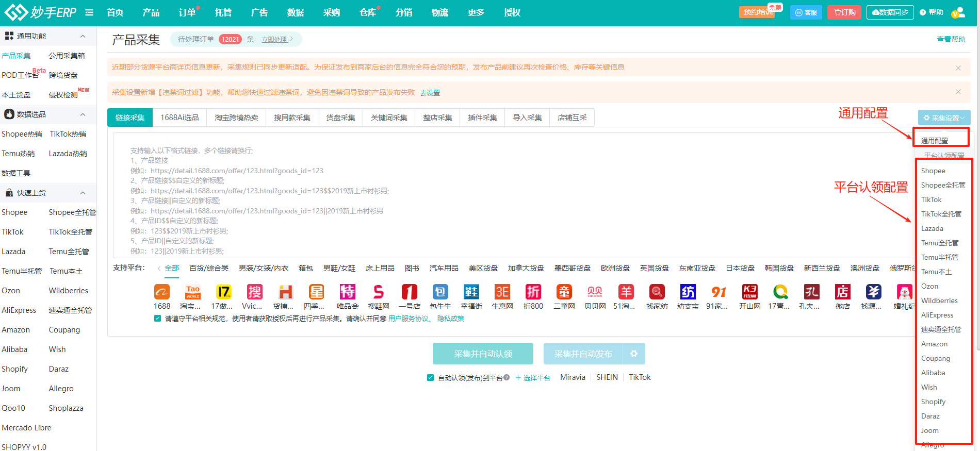Switch to the 店铺互采 tab
The image size is (980, 451).
click(x=572, y=118)
